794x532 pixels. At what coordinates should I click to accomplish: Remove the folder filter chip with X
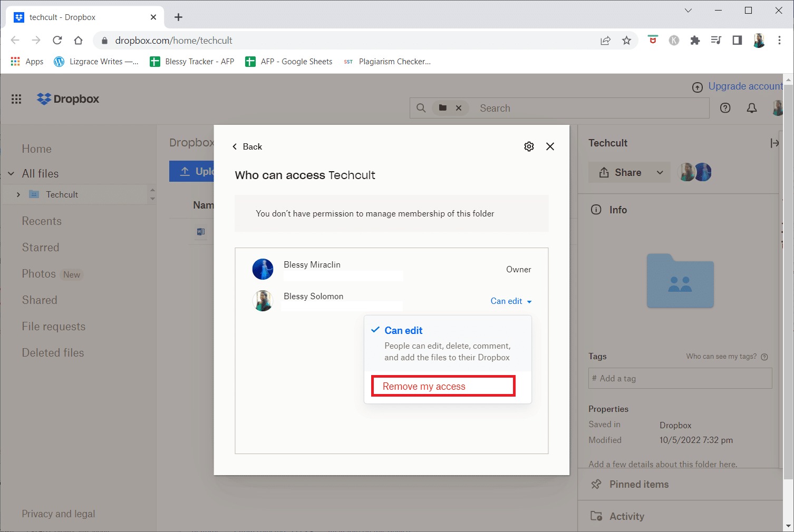pos(459,108)
